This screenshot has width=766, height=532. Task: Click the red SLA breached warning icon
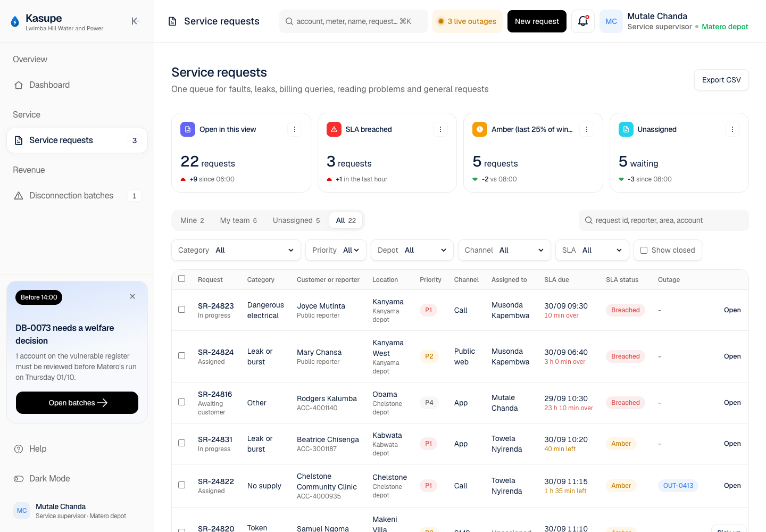pyautogui.click(x=334, y=129)
